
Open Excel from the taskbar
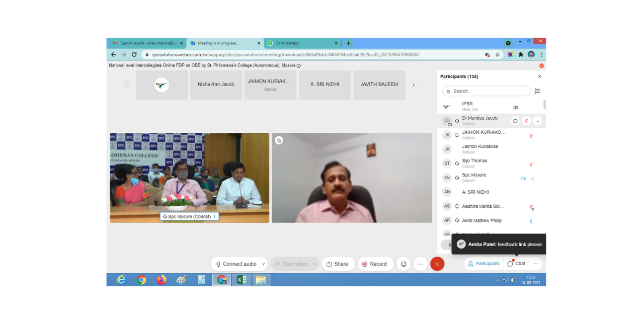pyautogui.click(x=242, y=280)
